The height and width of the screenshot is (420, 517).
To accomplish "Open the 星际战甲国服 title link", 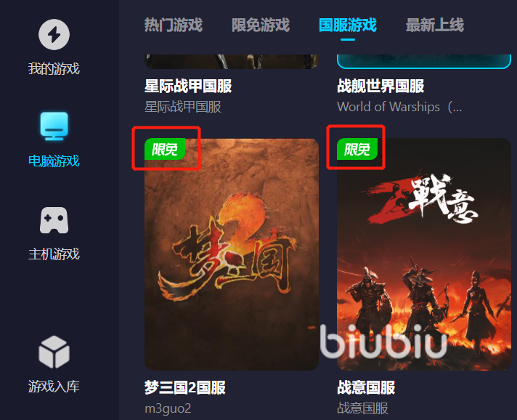I will coord(188,86).
